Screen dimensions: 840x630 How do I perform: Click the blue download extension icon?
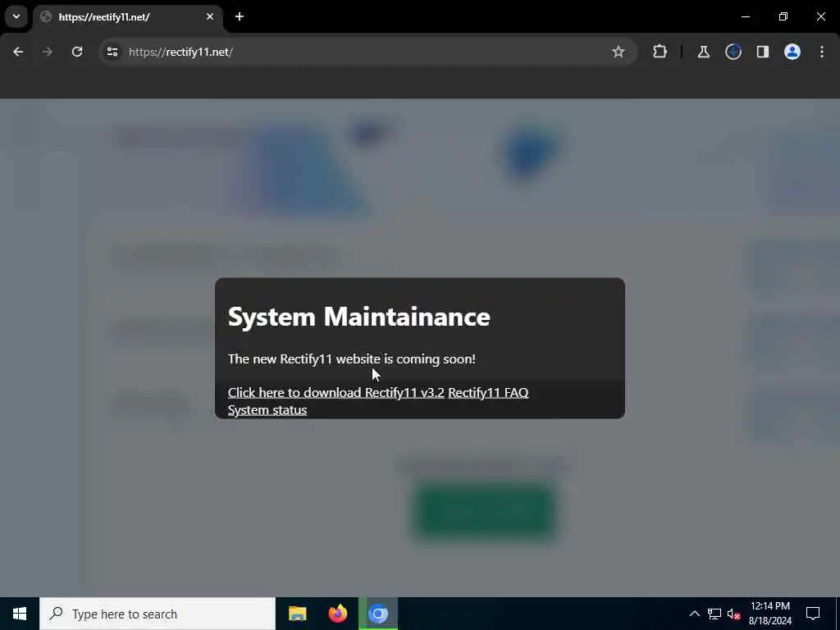[x=733, y=52]
